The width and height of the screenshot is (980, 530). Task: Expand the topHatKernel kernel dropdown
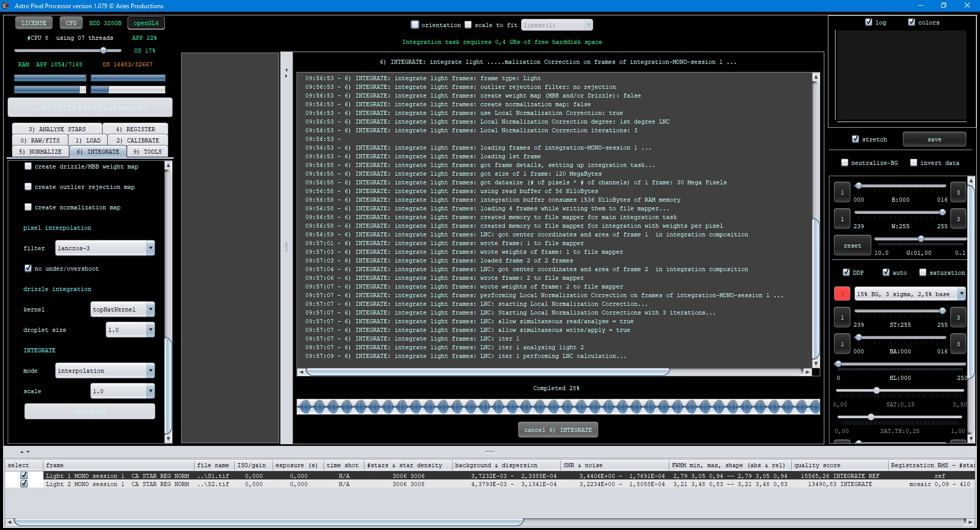pyautogui.click(x=151, y=309)
